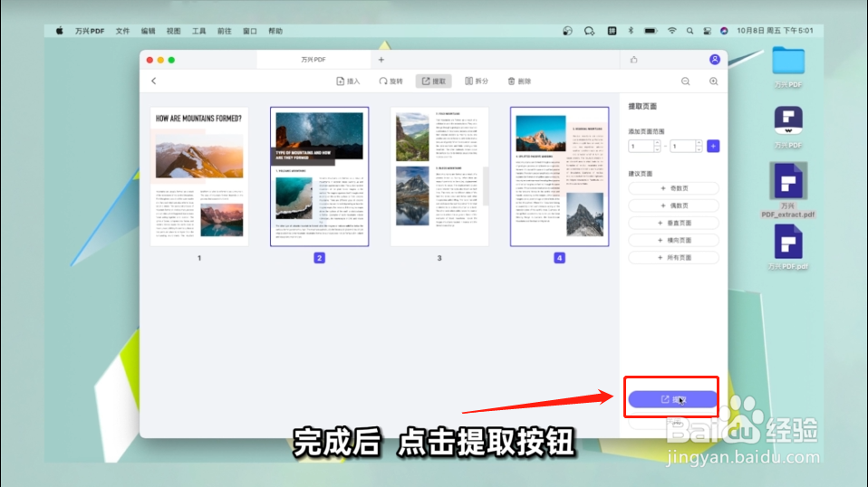Open the 窗口 menu
Screen dimensions: 868x487
250,31
